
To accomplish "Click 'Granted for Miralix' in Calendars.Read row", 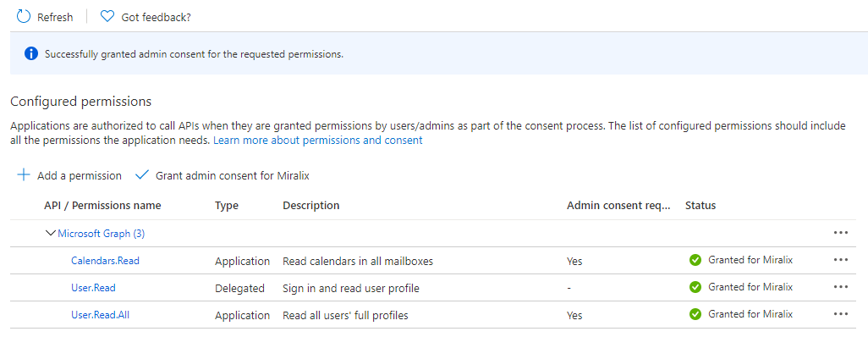I will tap(750, 260).
